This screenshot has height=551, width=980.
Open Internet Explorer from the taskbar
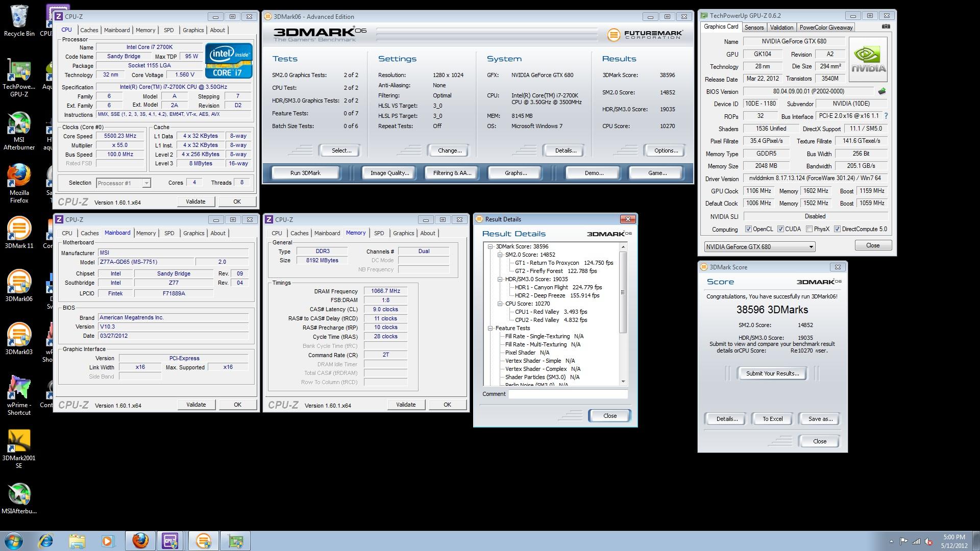pos(46,541)
